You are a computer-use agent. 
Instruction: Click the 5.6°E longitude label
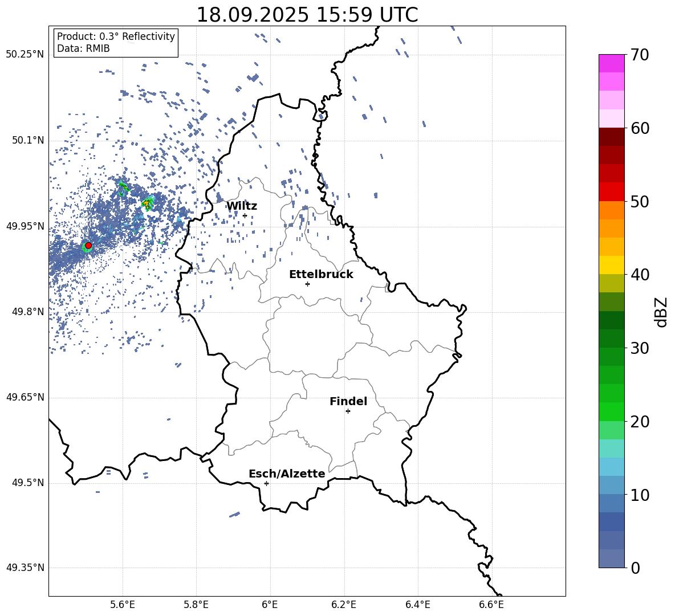[x=123, y=605]
